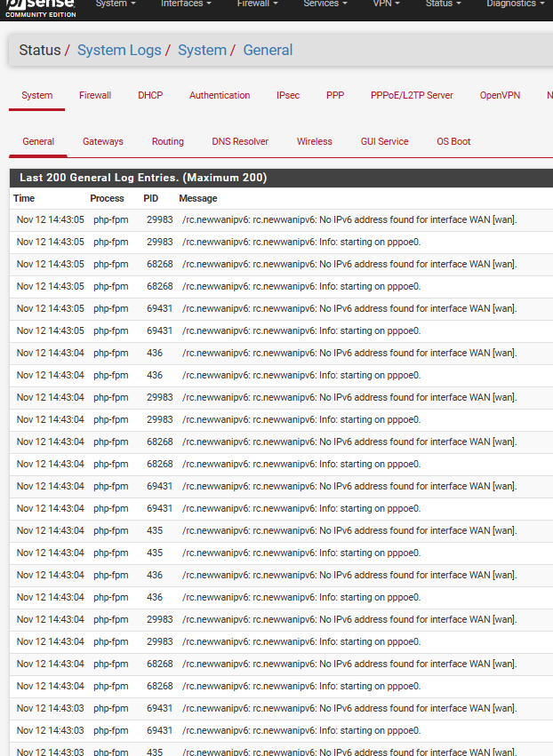
Task: Select the Gateways sub-tab
Action: (x=103, y=141)
